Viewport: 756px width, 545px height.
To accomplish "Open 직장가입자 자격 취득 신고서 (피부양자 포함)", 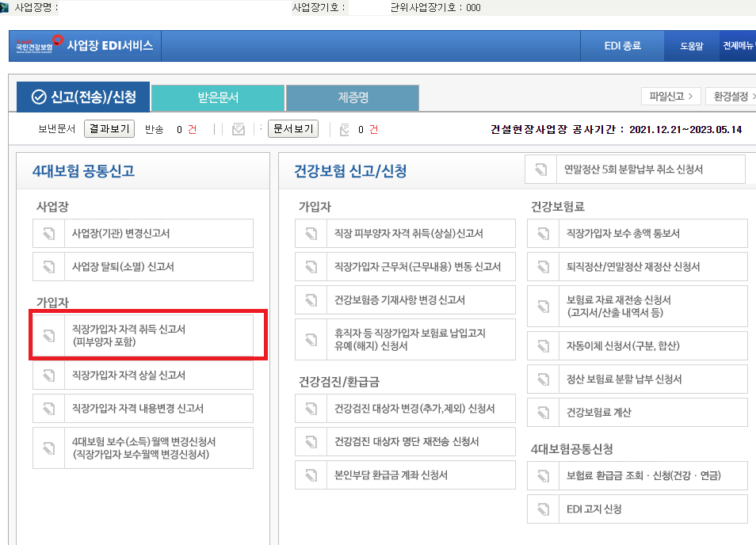I will (x=143, y=335).
